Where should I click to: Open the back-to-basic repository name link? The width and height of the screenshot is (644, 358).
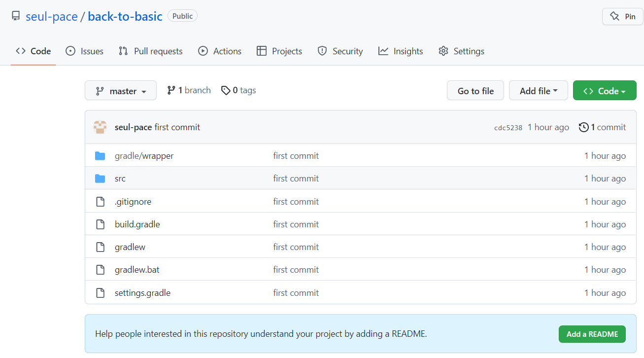125,16
